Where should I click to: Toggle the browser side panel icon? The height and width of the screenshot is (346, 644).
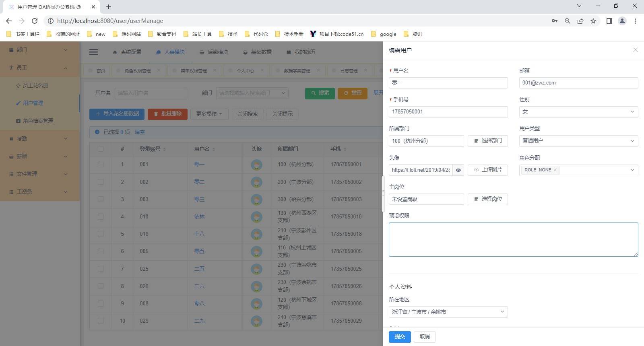[609, 21]
